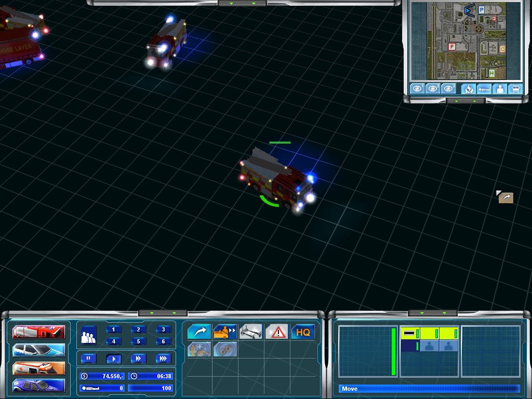This screenshot has width=532, height=399.
Task: Select unit group 6
Action: tap(163, 341)
